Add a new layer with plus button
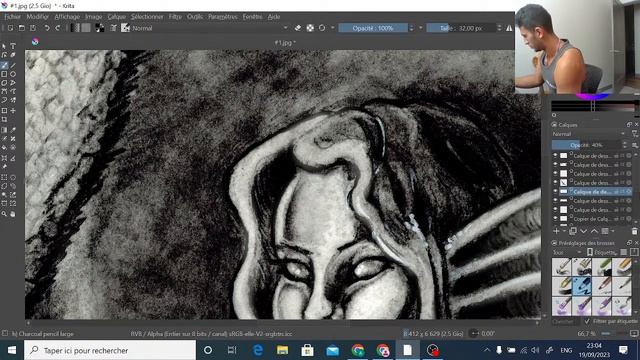The height and width of the screenshot is (360, 640). coord(556,231)
